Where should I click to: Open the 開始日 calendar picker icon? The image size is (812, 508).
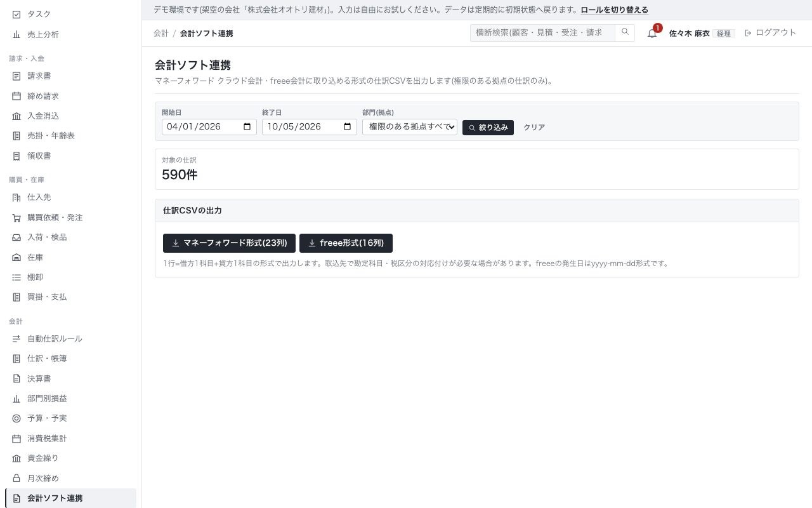click(247, 126)
